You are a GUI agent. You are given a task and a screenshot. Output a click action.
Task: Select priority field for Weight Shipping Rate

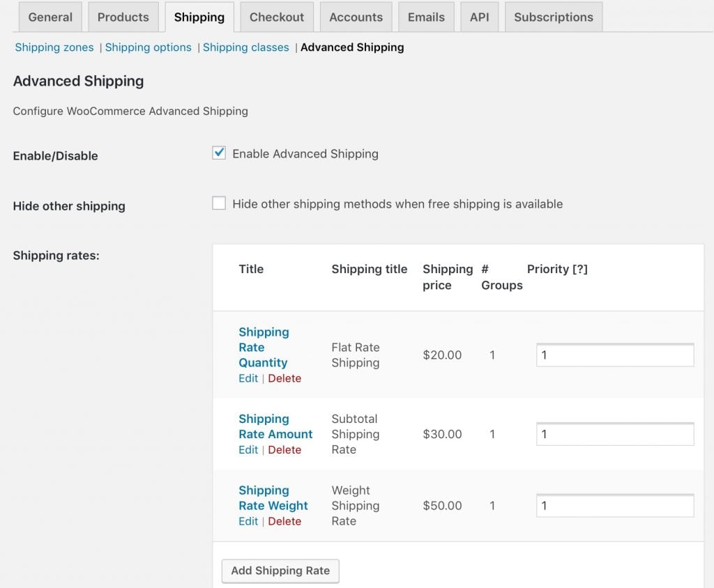[614, 506]
